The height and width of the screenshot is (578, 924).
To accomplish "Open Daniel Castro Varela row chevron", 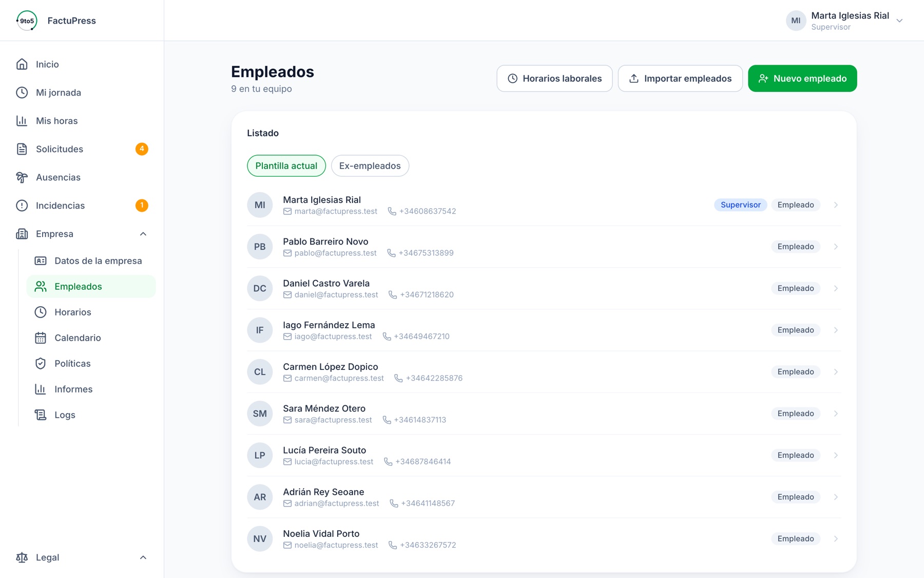I will pos(836,288).
